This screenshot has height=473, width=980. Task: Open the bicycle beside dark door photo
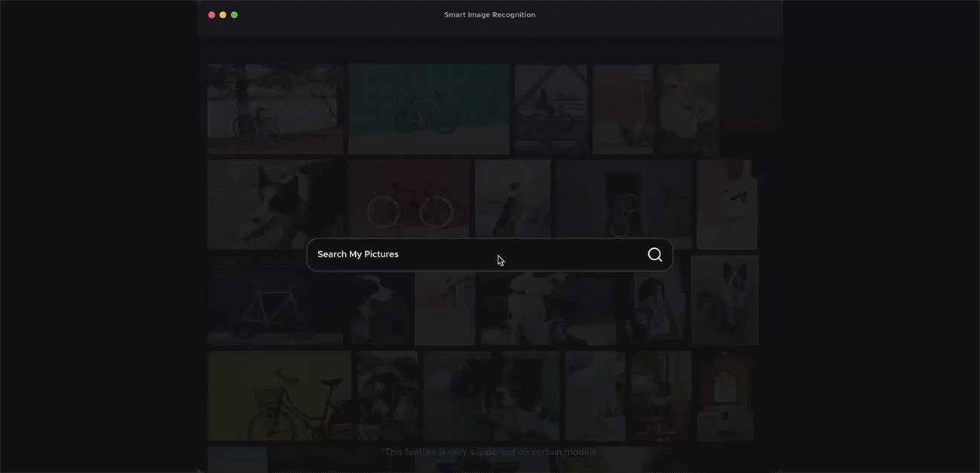(623, 204)
